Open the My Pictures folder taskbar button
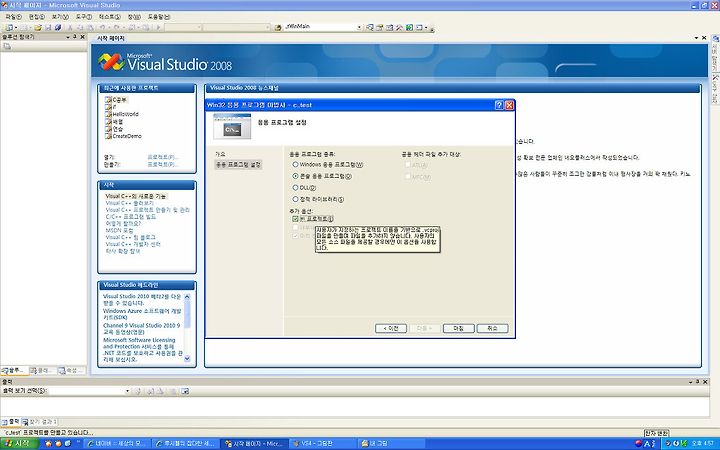The width and height of the screenshot is (720, 450). tap(390, 444)
